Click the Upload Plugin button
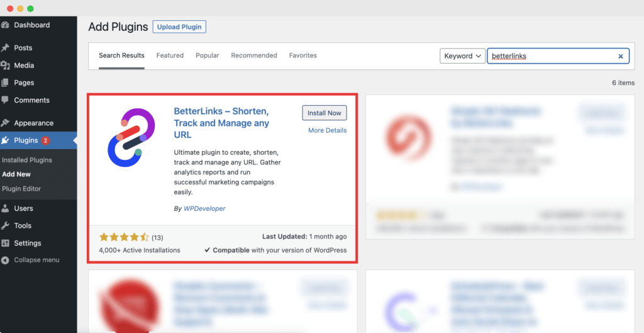This screenshot has width=644, height=333. pyautogui.click(x=179, y=27)
